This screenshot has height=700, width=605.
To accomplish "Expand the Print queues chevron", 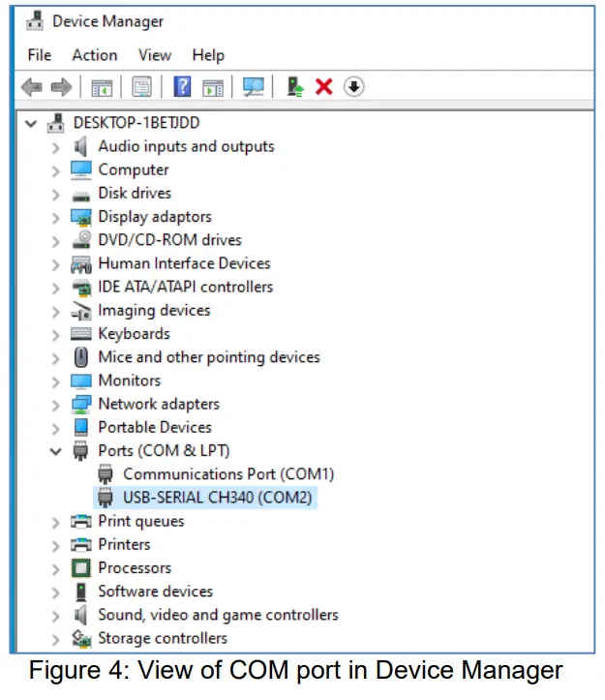I will click(55, 522).
